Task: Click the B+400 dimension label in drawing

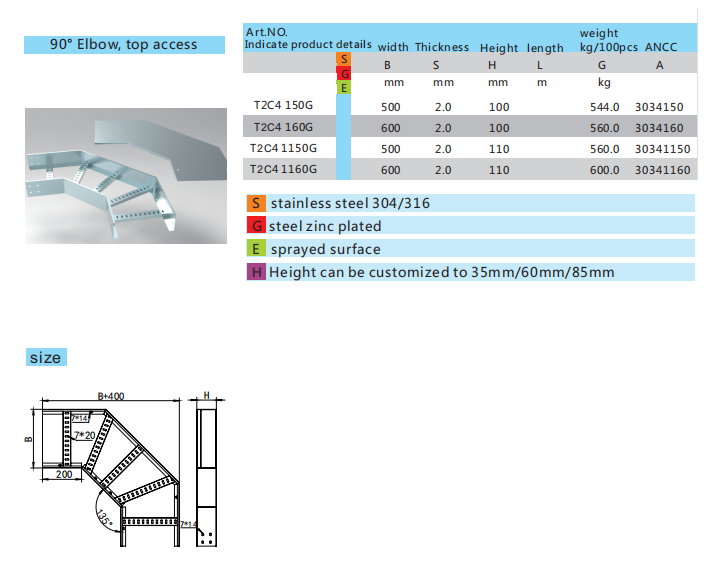Action: click(x=110, y=396)
